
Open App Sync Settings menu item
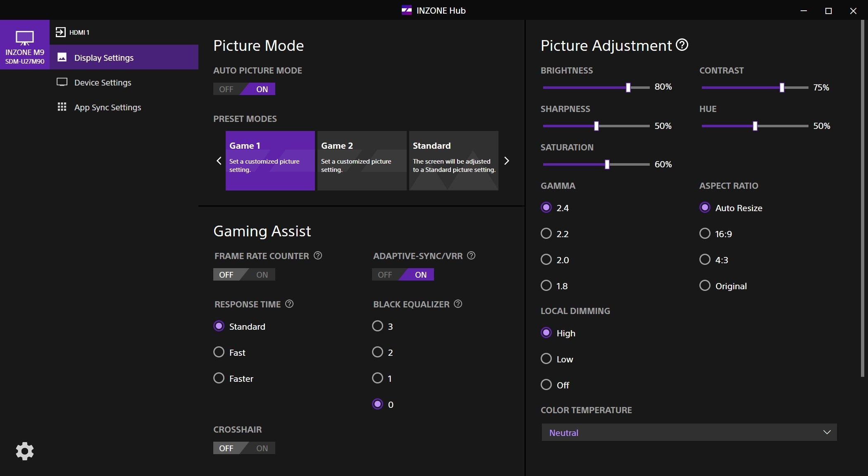[107, 107]
